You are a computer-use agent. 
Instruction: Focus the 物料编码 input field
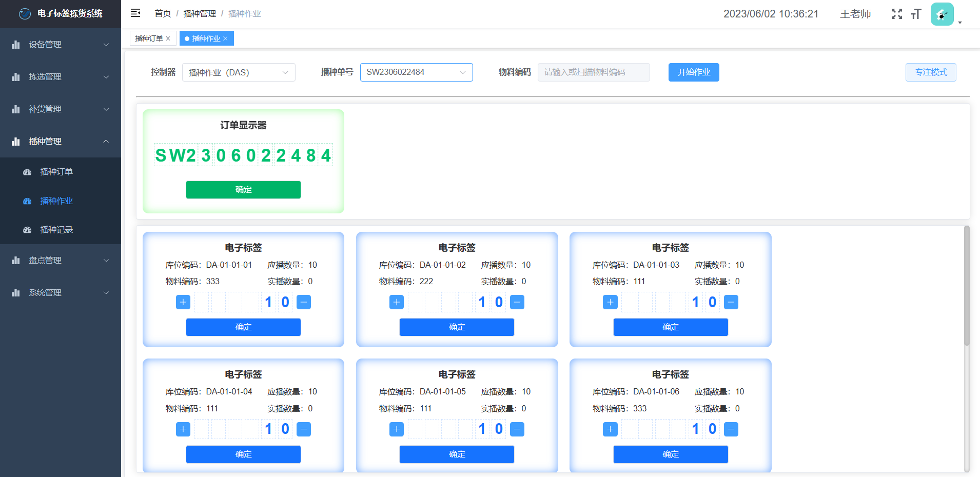click(593, 72)
